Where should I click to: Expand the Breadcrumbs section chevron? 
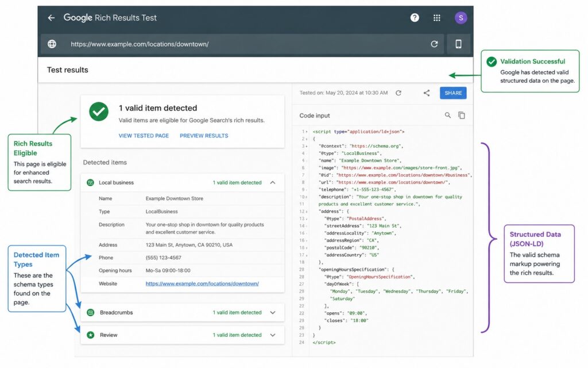tap(273, 312)
